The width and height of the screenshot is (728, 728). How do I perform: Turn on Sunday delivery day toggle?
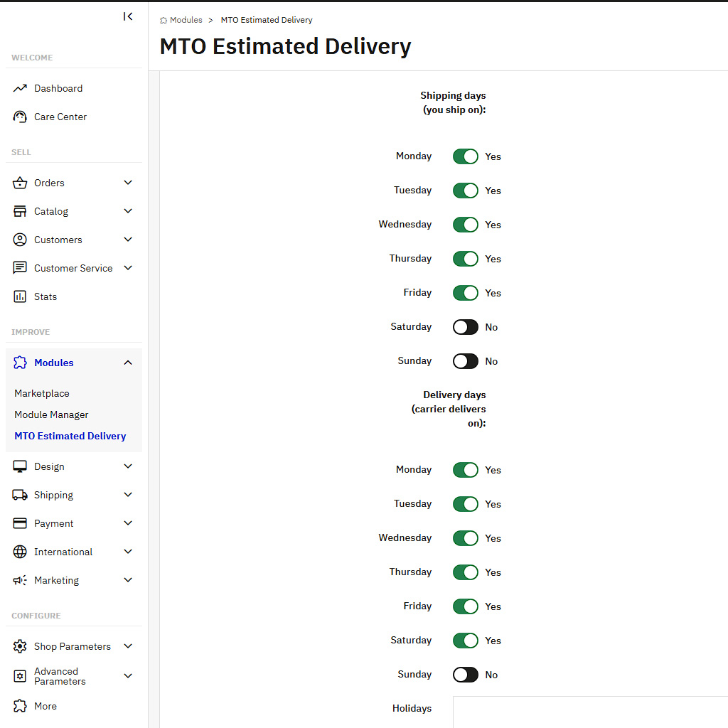(x=466, y=675)
